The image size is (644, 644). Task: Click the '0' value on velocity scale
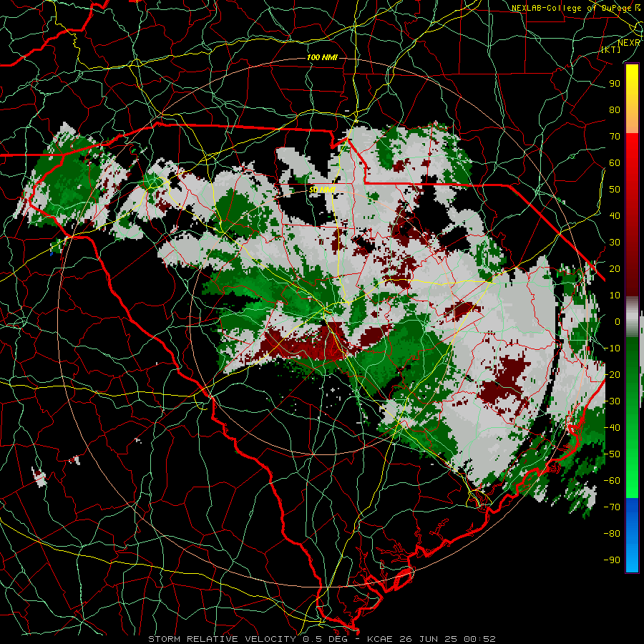point(618,322)
